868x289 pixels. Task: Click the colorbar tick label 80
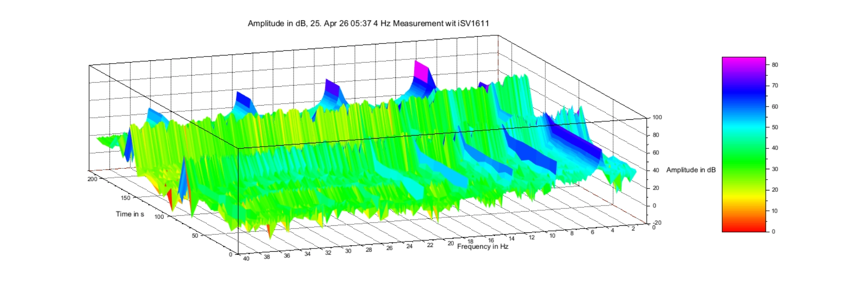[x=775, y=65]
